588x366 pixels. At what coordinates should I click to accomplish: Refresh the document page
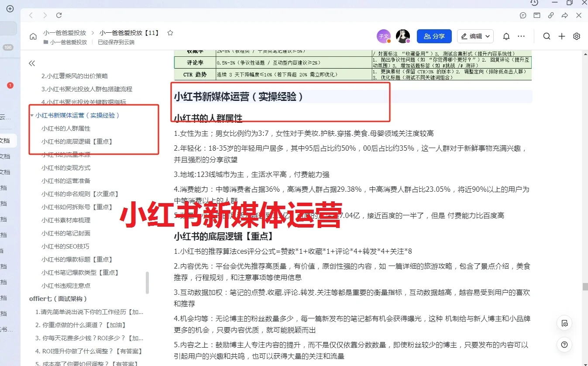(x=59, y=15)
